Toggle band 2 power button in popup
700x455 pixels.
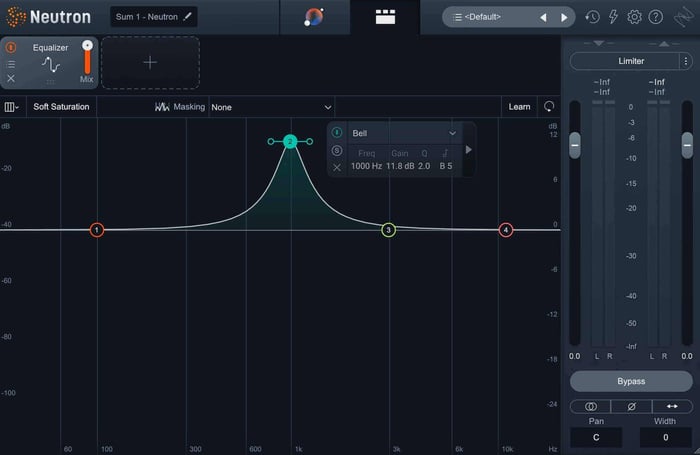(x=337, y=133)
